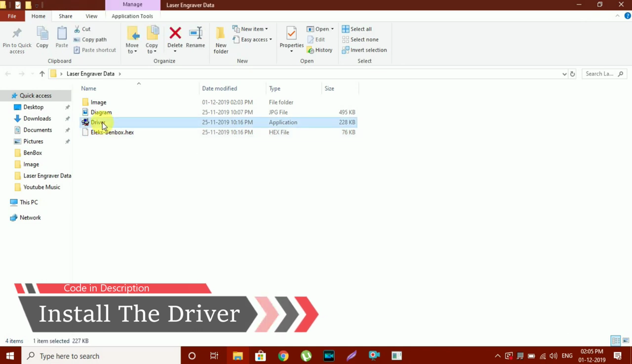Click the taskbar search box
Viewport: 632px width, 364px height.
pyautogui.click(x=101, y=356)
